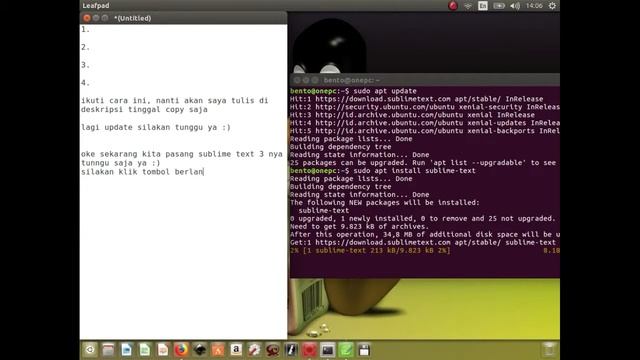The width and height of the screenshot is (640, 360).
Task: Place cursor after 'silakan klik tombol berlan'
Action: [x=204, y=172]
